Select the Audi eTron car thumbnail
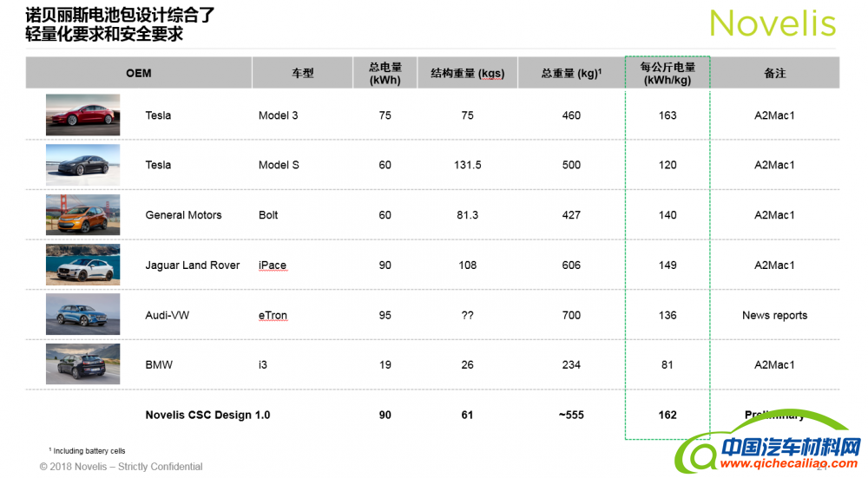 pos(82,315)
